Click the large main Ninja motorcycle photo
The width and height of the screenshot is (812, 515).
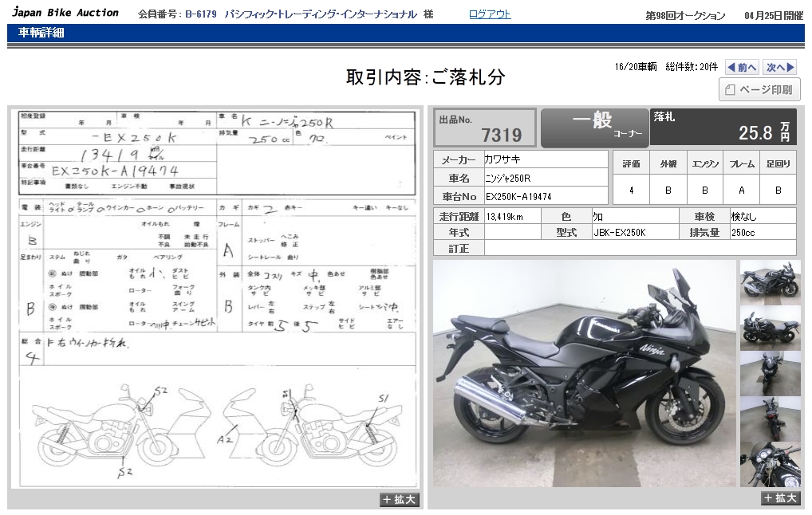[585, 373]
